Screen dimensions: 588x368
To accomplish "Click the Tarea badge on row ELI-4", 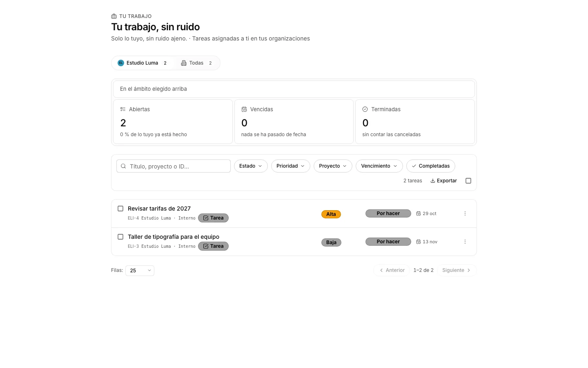I will pyautogui.click(x=213, y=218).
